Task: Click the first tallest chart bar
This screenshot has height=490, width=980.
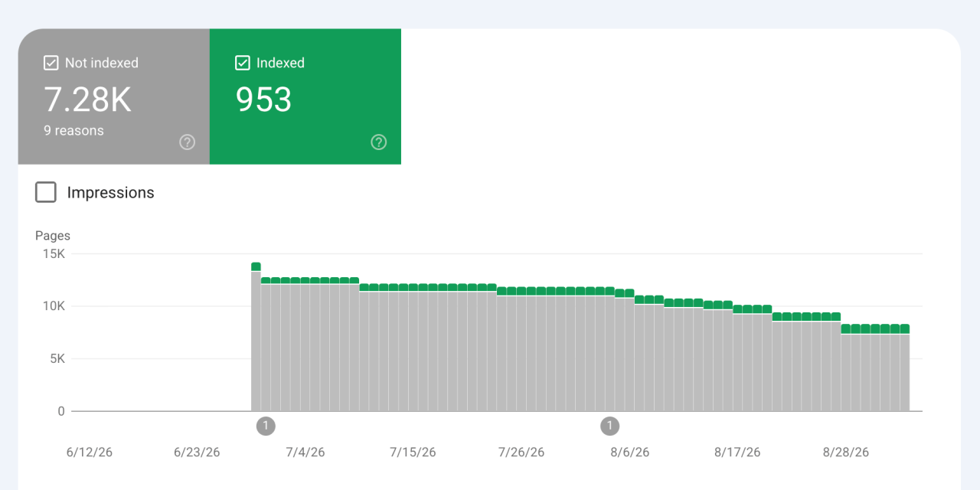Action: pos(256,337)
